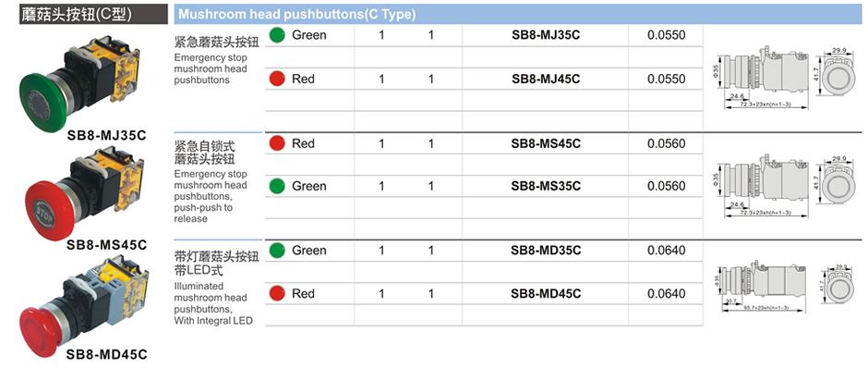The image size is (868, 368).
Task: Click the red dot in the SB8-MD45C row
Action: point(277,293)
